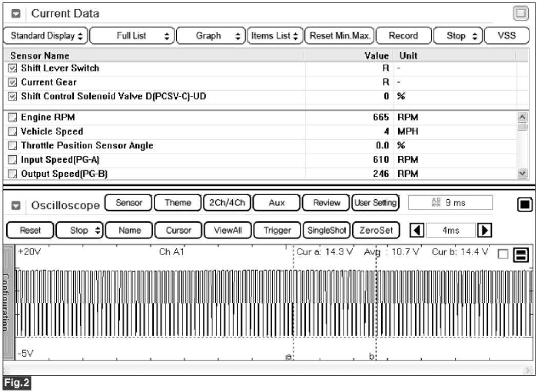Select the 2Ch/4Ch oscilloscope option
The height and width of the screenshot is (392, 538).
(226, 202)
